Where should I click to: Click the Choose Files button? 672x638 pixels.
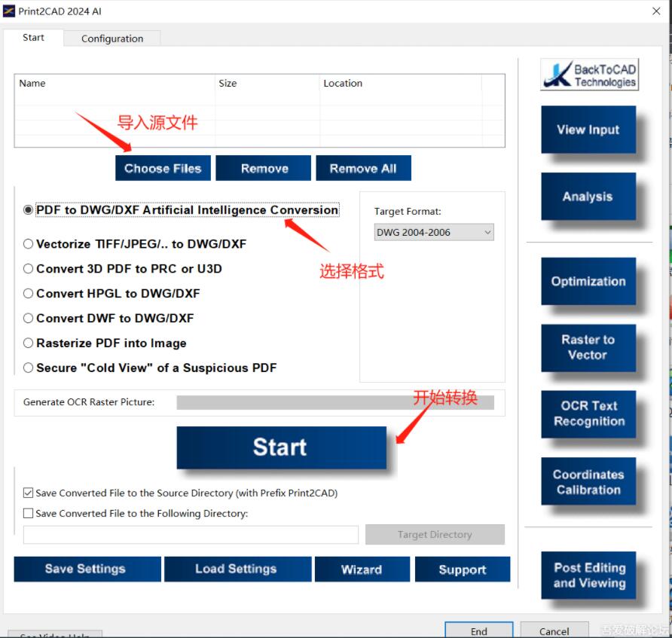163,169
